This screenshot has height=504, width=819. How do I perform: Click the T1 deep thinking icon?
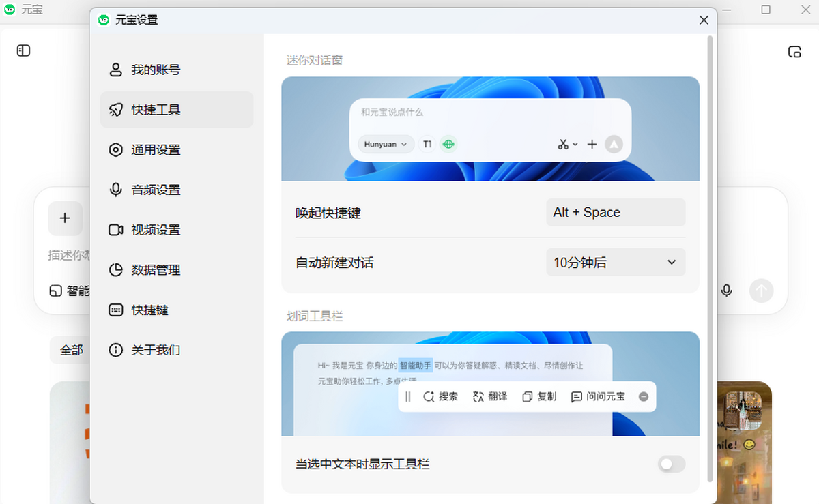(x=427, y=145)
